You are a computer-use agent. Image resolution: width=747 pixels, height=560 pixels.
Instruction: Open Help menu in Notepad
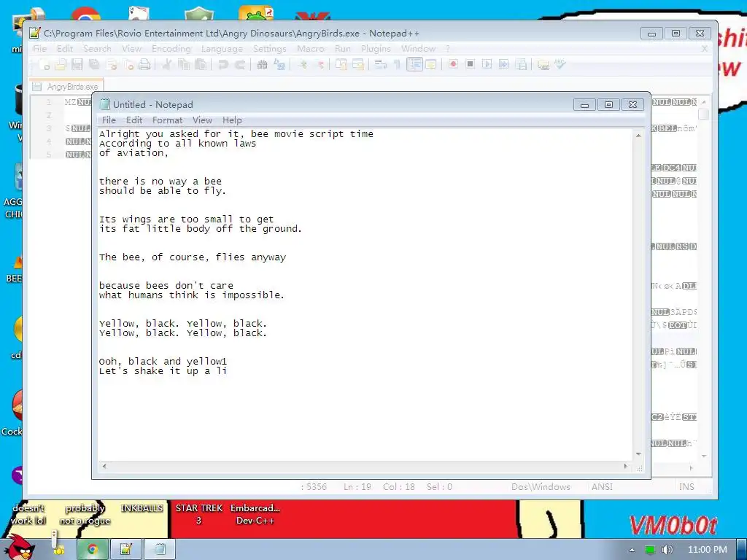pos(232,120)
